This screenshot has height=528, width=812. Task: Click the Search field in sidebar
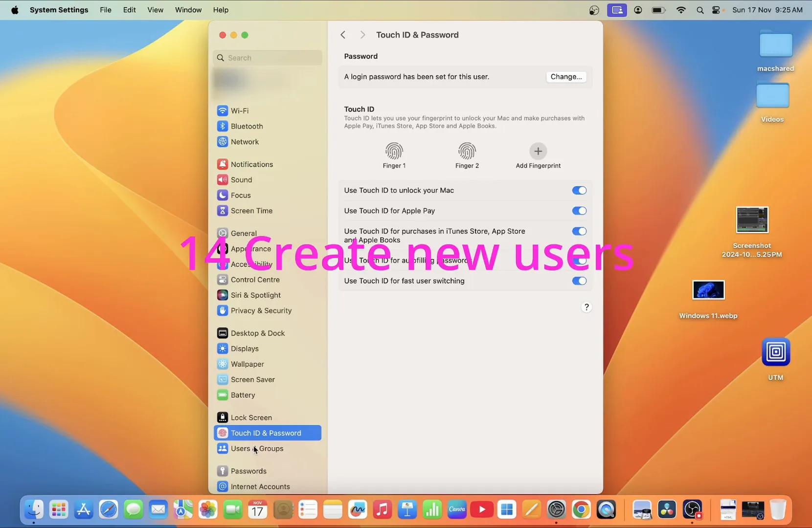pyautogui.click(x=268, y=58)
